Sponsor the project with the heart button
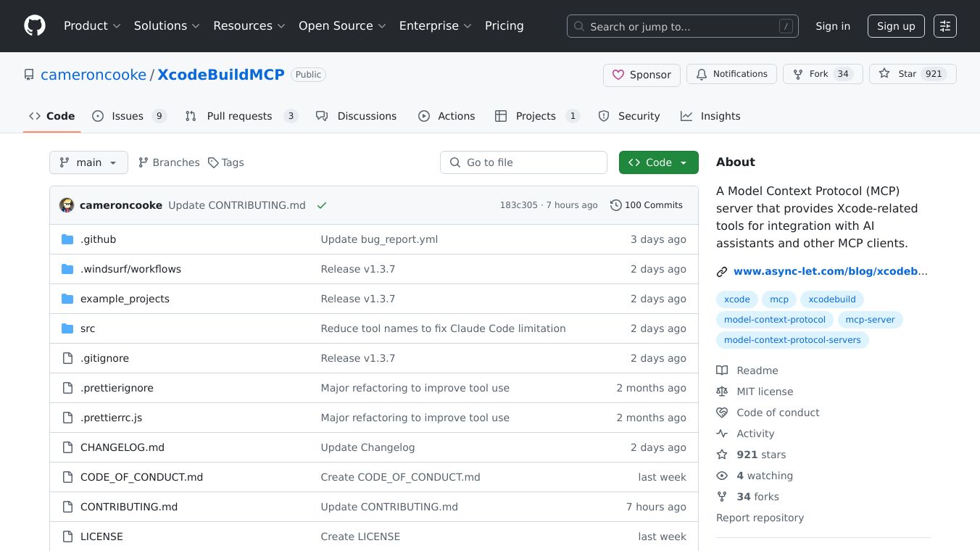The image size is (980, 551). coord(641,75)
